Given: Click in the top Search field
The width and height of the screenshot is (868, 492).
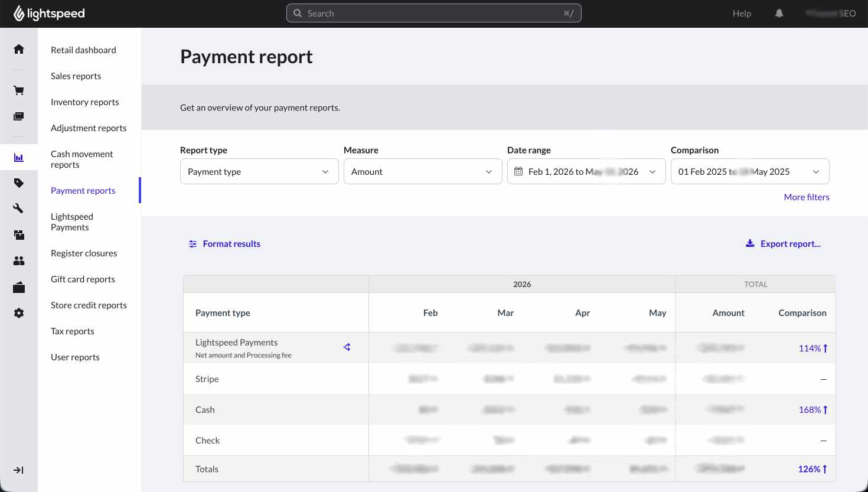Looking at the screenshot, I should tap(434, 13).
